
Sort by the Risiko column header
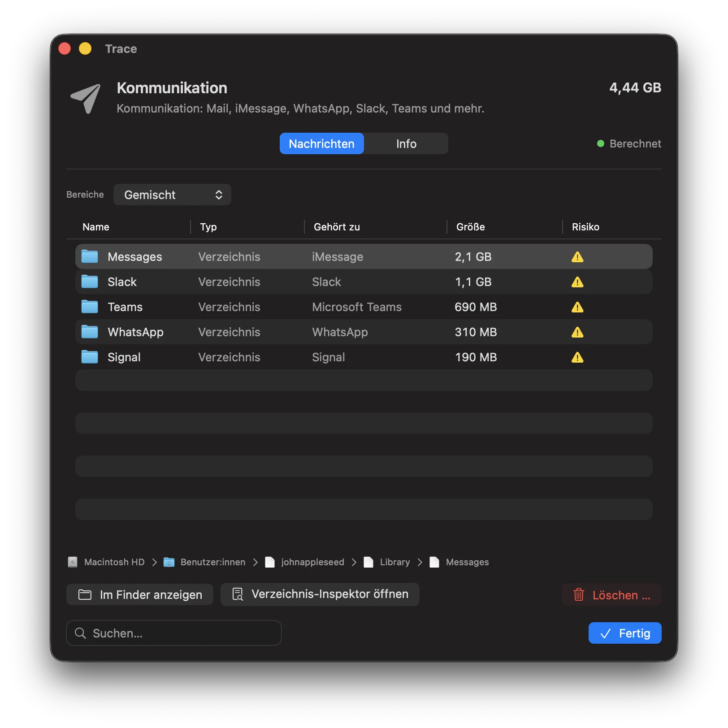coord(585,227)
